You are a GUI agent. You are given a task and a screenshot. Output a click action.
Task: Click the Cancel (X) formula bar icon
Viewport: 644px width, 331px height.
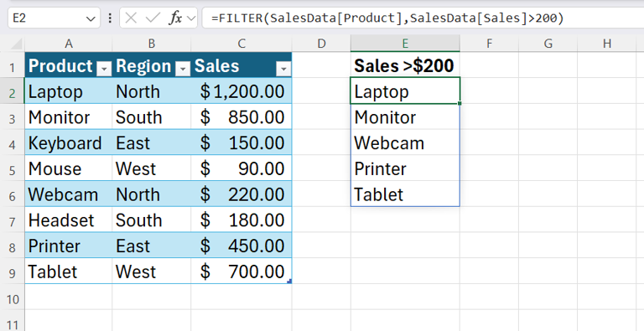pos(131,18)
